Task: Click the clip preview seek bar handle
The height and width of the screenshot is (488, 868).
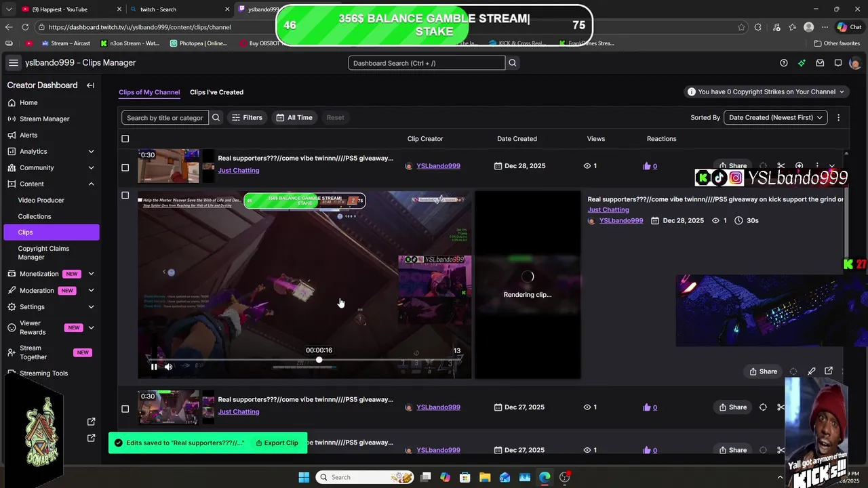Action: coord(319,360)
